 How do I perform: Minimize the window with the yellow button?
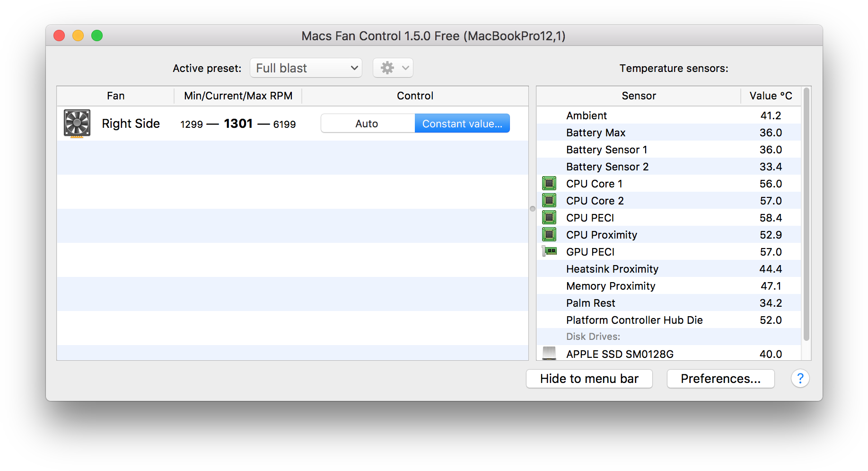pos(78,36)
